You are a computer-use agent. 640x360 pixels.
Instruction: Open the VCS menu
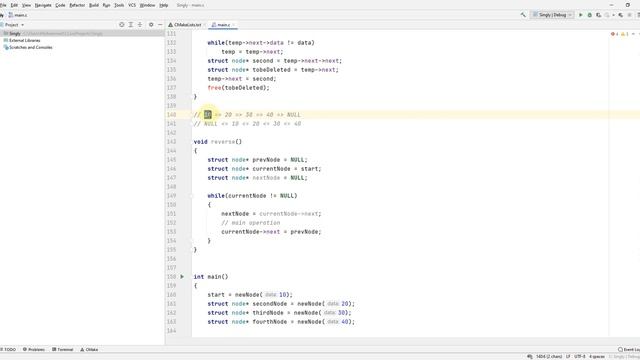point(132,5)
